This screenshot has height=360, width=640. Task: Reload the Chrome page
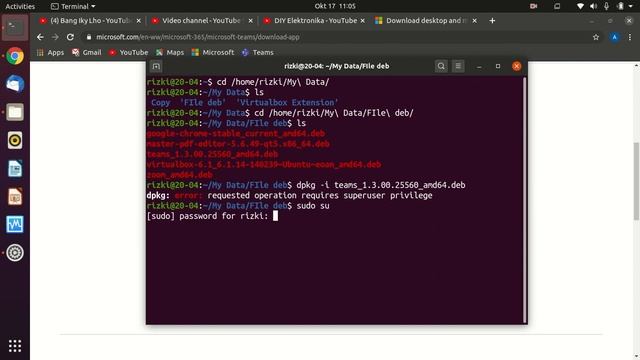point(70,37)
